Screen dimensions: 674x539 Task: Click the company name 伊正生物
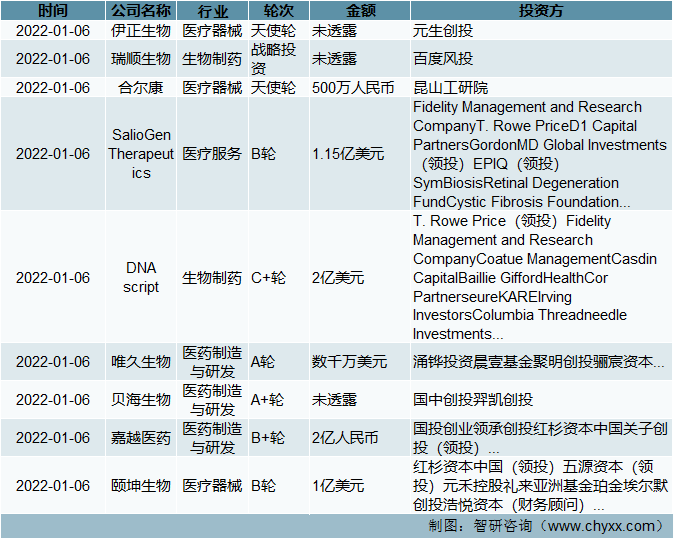141,31
